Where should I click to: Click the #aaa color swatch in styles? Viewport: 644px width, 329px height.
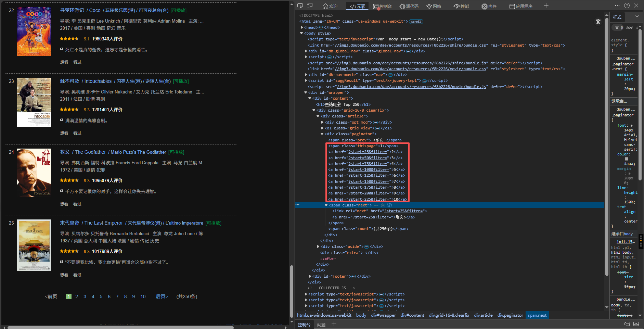(627, 159)
